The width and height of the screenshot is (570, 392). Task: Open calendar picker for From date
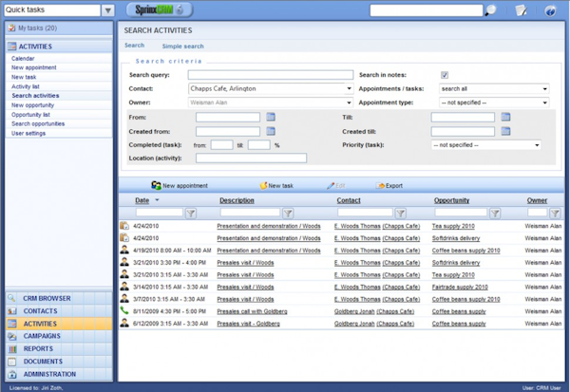pos(271,117)
